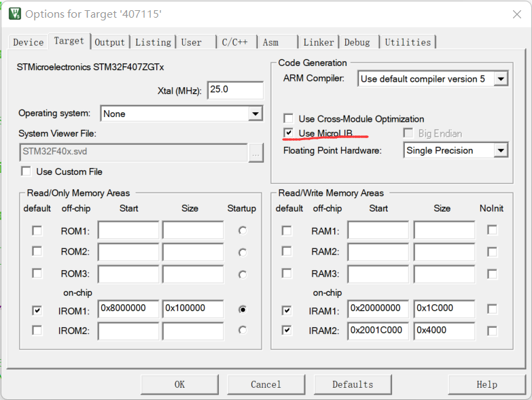Enable the Use Custom File checkbox
The height and width of the screenshot is (400, 532).
coord(26,171)
